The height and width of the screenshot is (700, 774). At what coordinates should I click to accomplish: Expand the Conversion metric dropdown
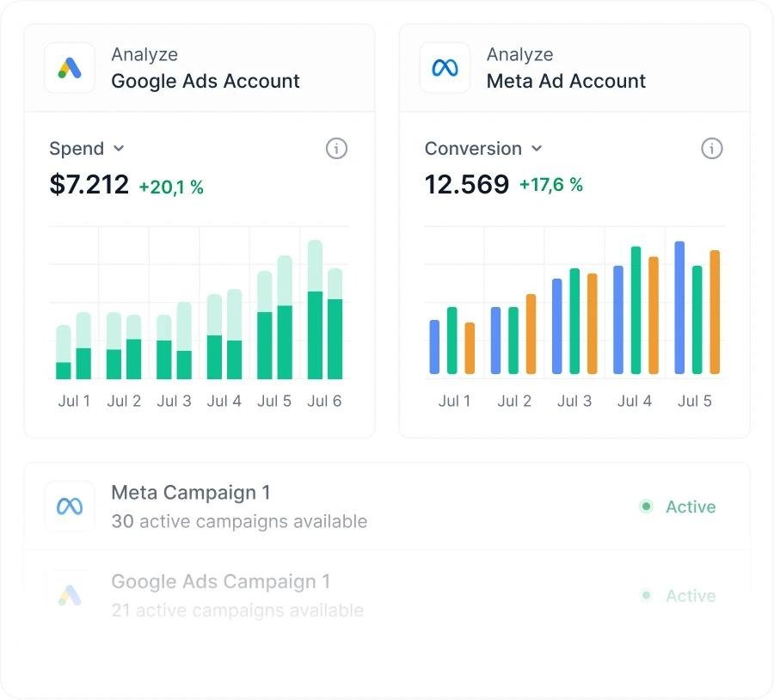(x=483, y=149)
